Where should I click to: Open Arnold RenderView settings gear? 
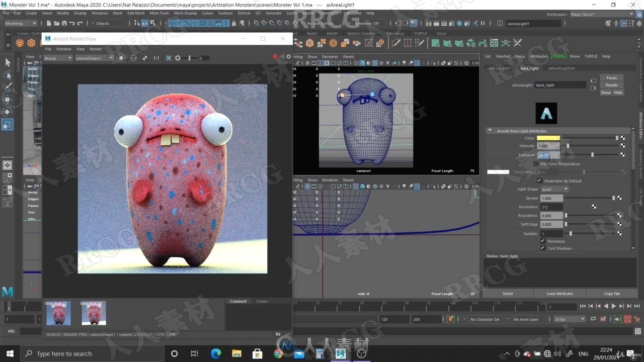[x=288, y=57]
